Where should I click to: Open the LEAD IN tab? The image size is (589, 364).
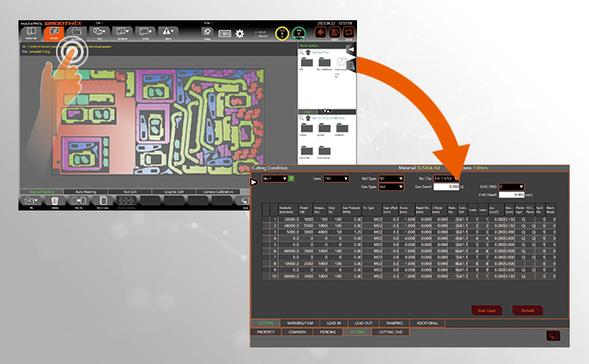click(x=333, y=324)
